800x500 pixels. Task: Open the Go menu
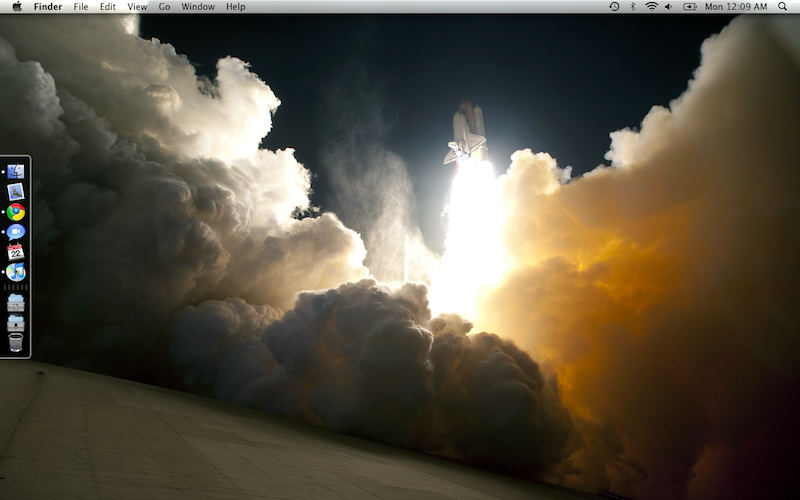[x=164, y=7]
